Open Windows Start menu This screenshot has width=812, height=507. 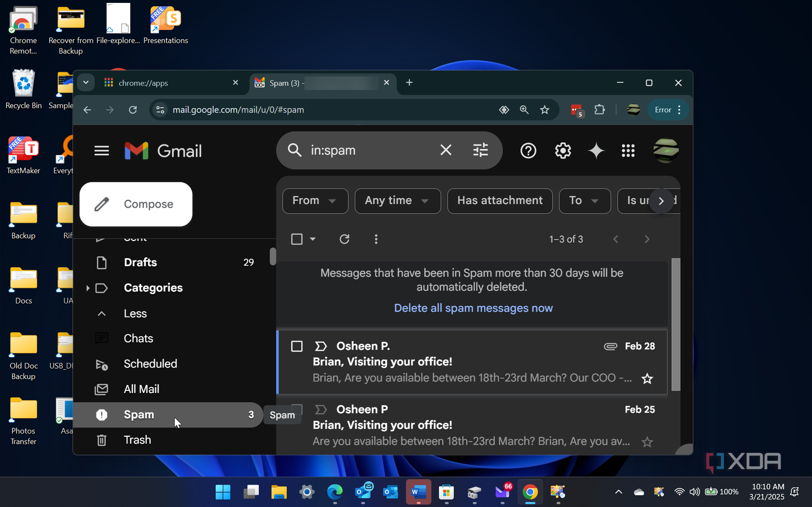(223, 492)
